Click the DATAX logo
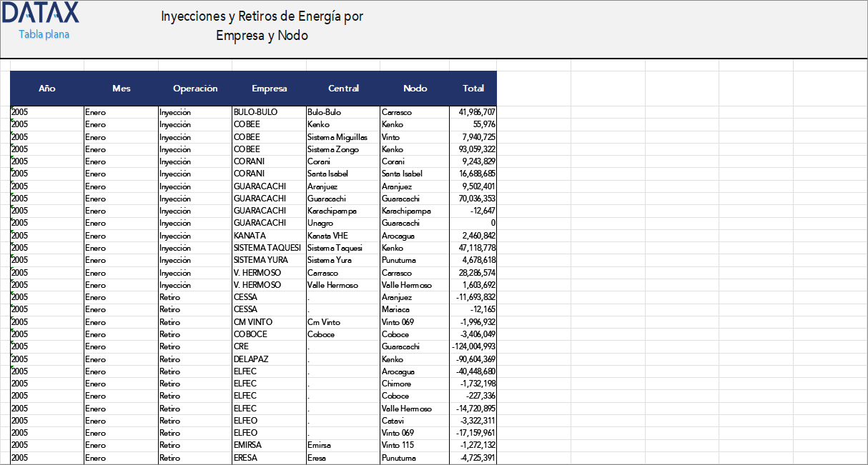 tap(41, 14)
